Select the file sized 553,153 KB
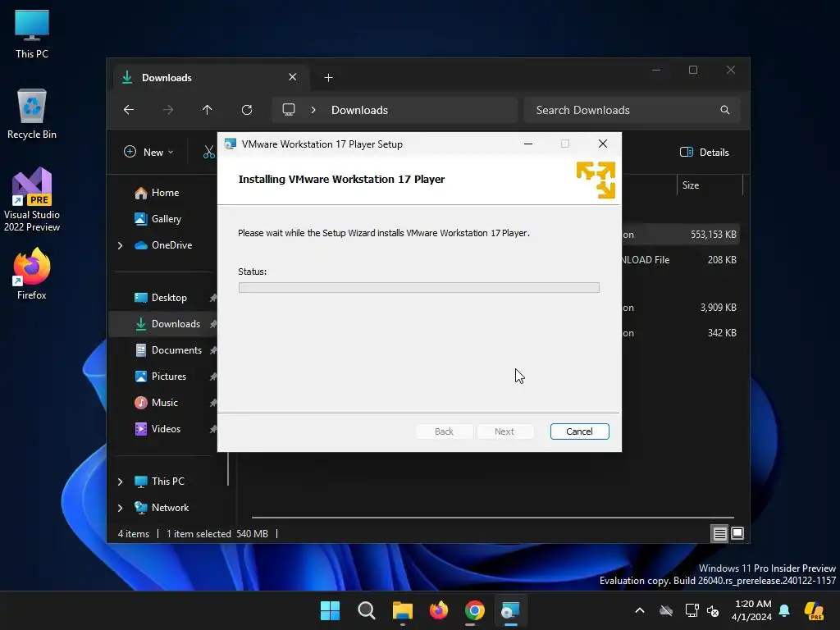The width and height of the screenshot is (840, 630). coord(680,235)
